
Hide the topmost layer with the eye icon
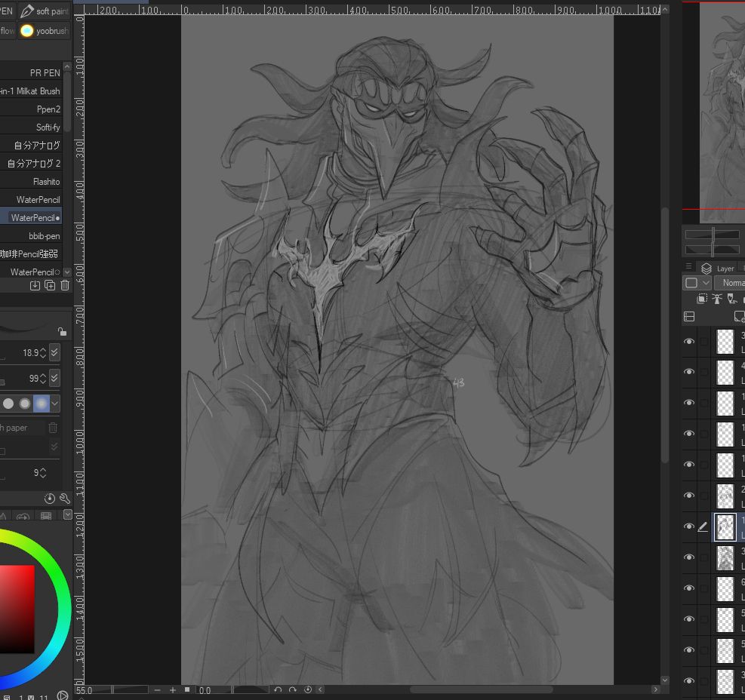click(689, 341)
